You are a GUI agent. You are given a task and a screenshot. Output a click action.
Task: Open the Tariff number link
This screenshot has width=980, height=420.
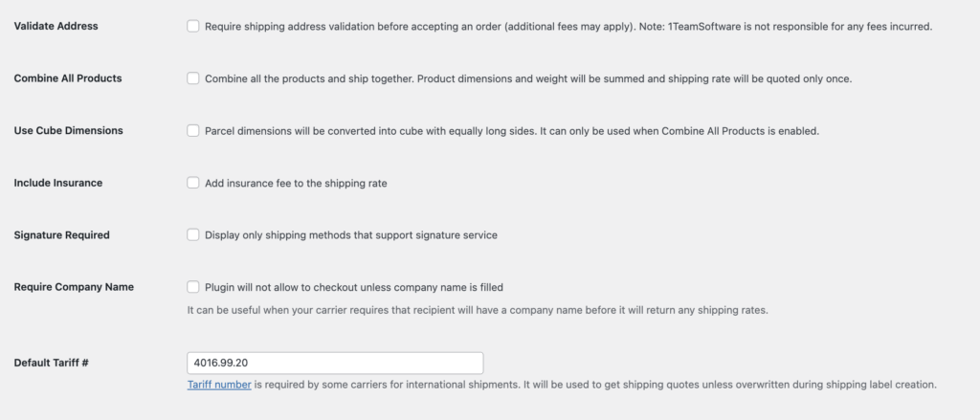click(x=219, y=385)
